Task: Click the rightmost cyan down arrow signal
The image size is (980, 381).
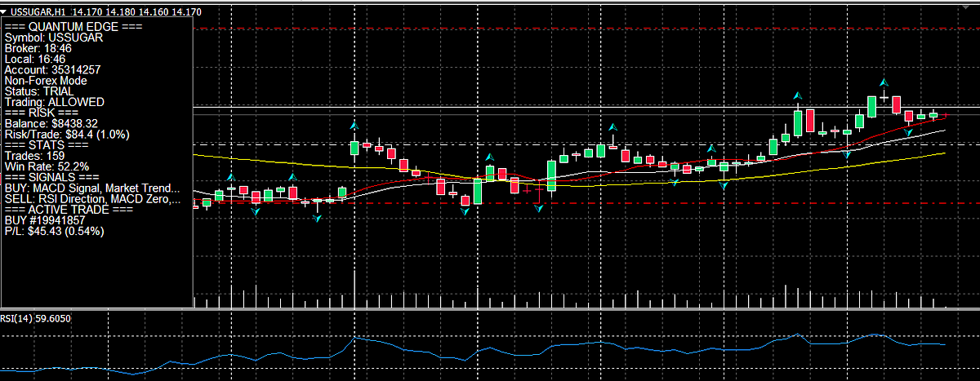Action: point(908,132)
